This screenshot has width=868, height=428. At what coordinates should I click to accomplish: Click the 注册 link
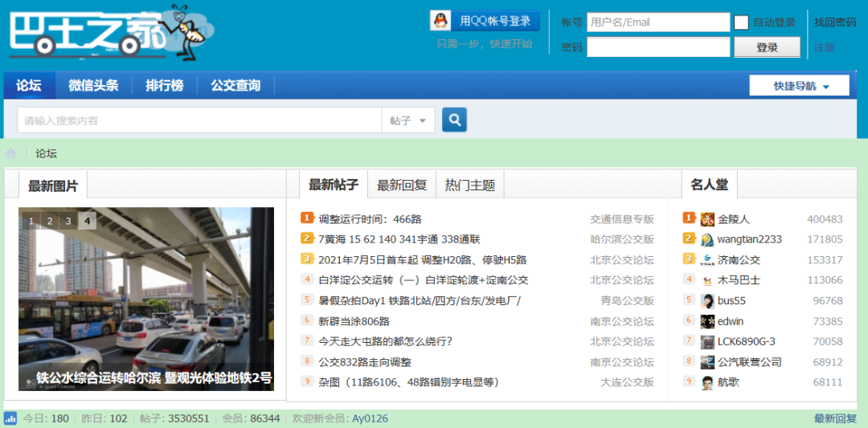click(825, 47)
